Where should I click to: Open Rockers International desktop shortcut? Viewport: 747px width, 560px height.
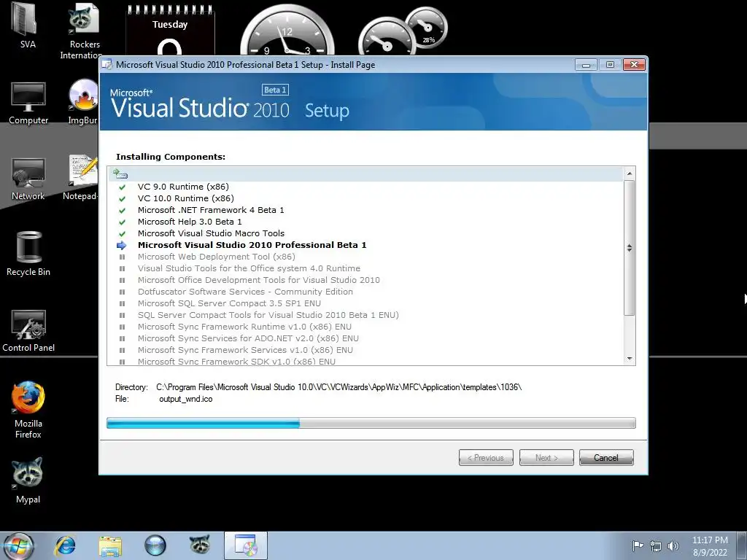(x=85, y=31)
